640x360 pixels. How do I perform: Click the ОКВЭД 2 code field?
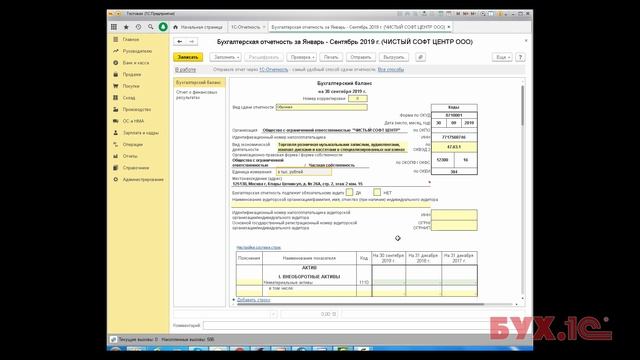click(x=454, y=147)
